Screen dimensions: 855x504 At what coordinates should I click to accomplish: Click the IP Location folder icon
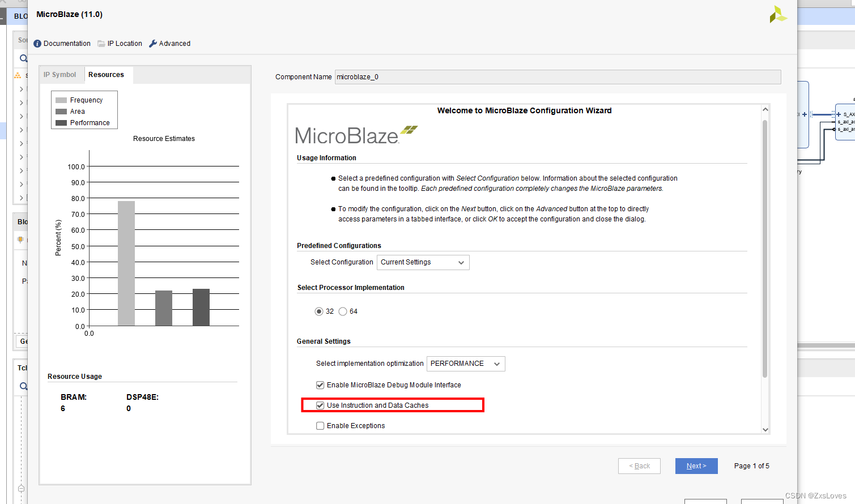(x=101, y=44)
